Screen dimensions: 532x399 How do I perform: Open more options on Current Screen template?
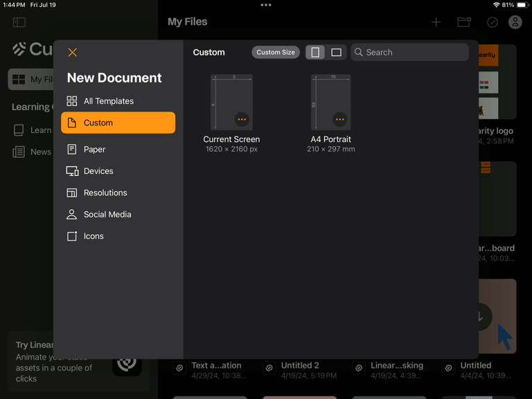[x=242, y=119]
